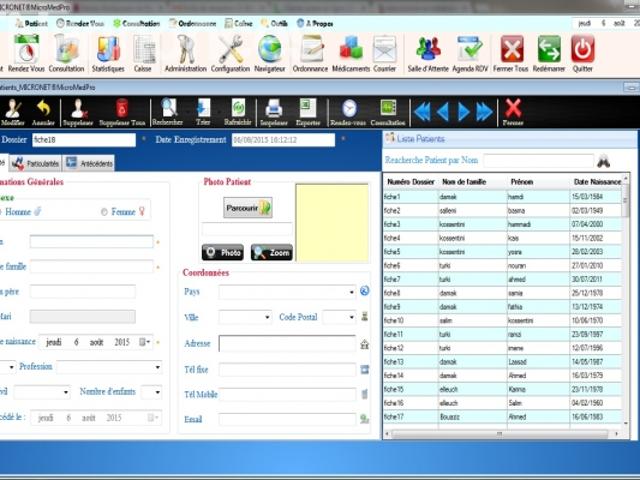Click the Imprimer printer icon
This screenshot has height=480, width=640.
(274, 112)
